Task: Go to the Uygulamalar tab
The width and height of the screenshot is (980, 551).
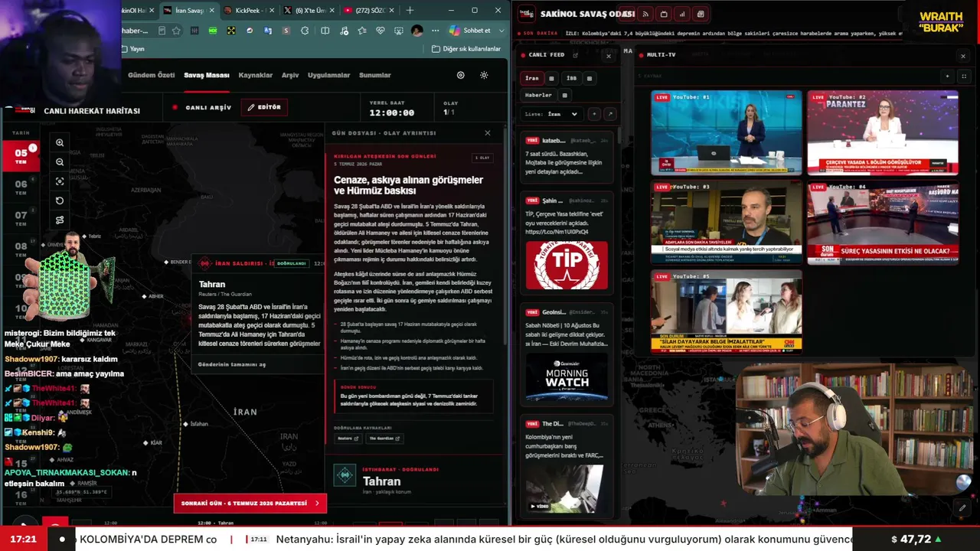Action: [x=328, y=75]
